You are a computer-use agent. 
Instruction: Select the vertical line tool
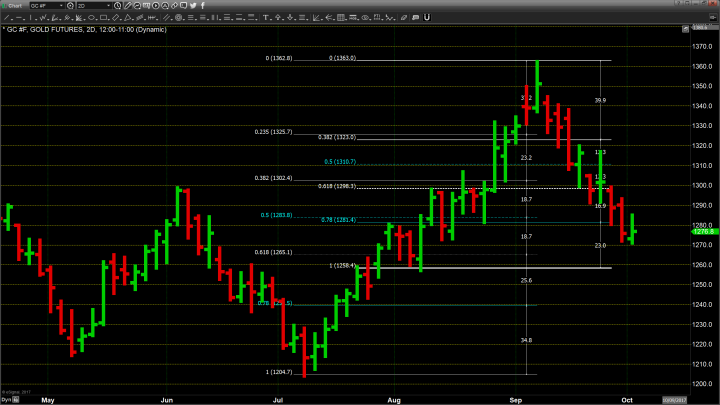[31, 17]
